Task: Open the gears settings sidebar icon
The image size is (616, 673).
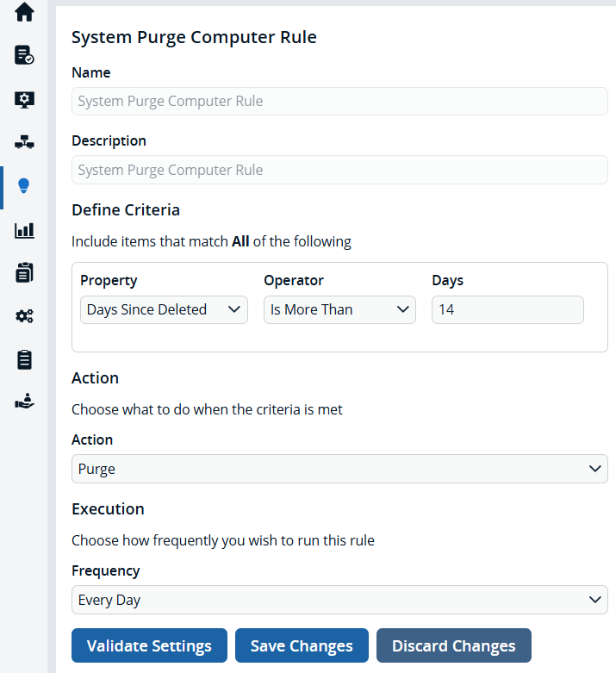Action: pyautogui.click(x=24, y=316)
